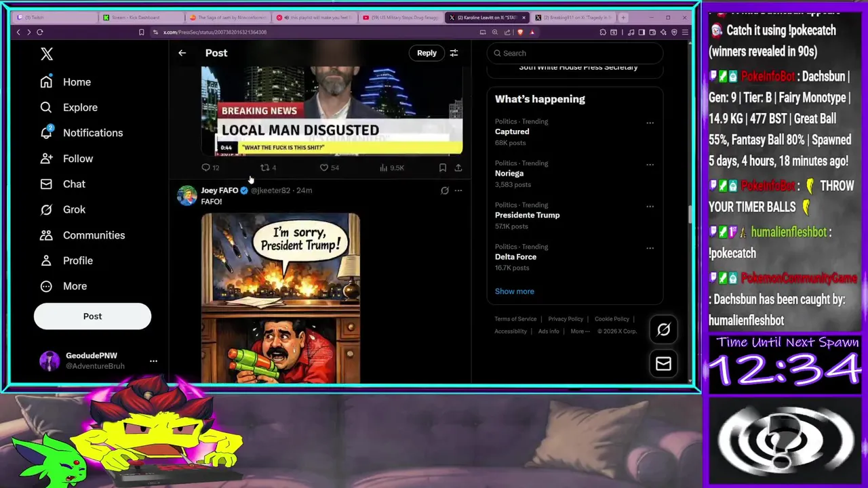The height and width of the screenshot is (488, 868).
Task: Open the "I'm sorry, President Trump!" image
Action: click(x=281, y=298)
